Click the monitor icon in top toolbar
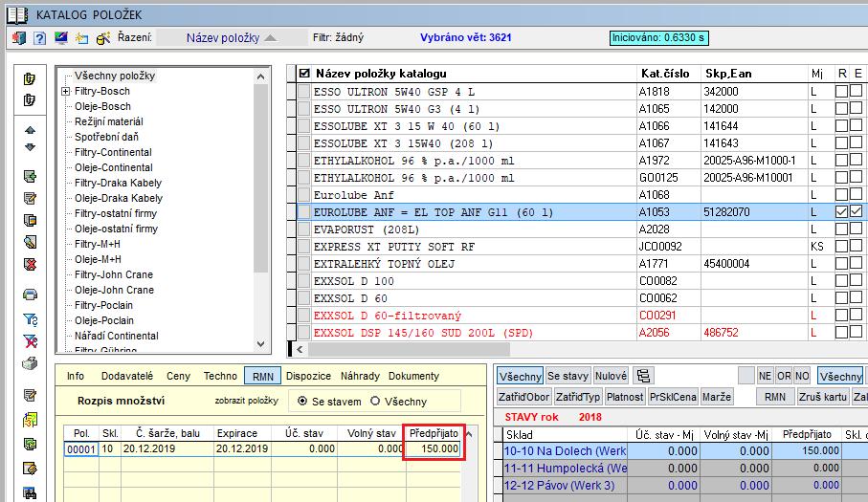 (61, 38)
